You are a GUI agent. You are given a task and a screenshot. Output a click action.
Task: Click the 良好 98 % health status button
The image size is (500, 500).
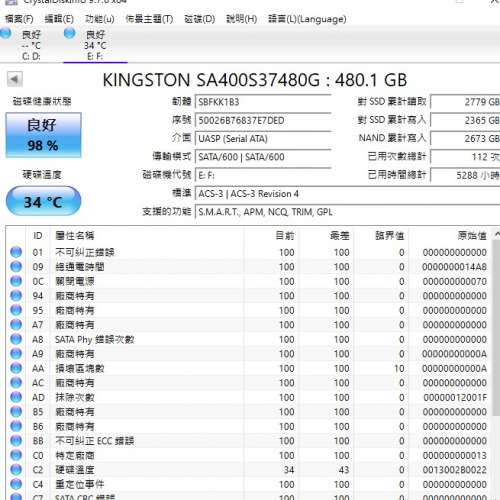point(43,135)
